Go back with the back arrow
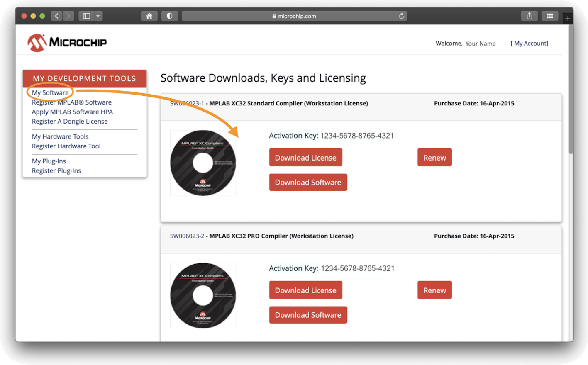 [x=57, y=16]
